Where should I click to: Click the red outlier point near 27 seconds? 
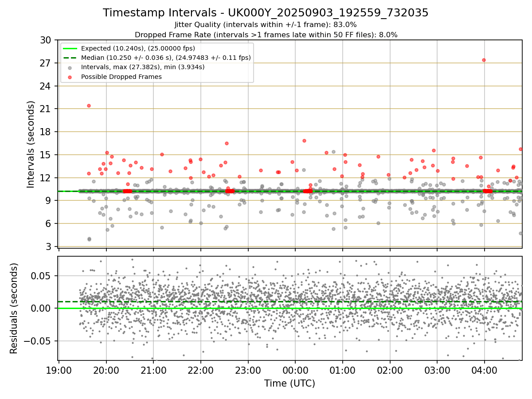(484, 60)
